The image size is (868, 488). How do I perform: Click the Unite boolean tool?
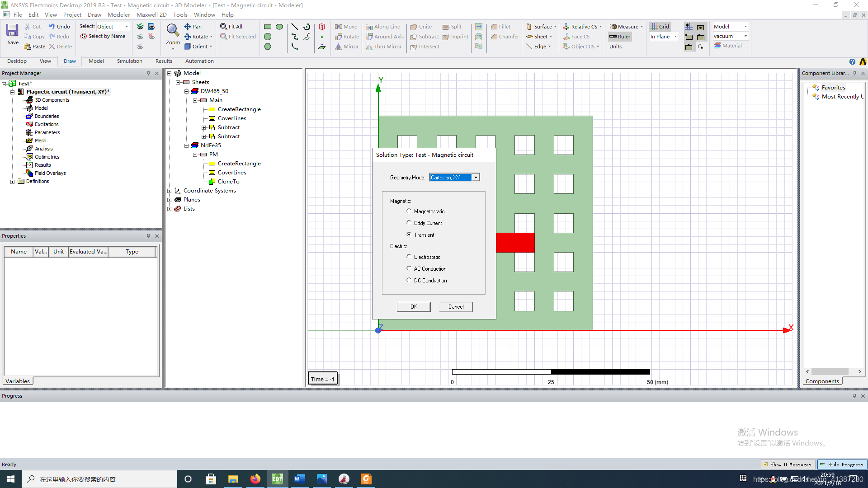[x=421, y=27]
